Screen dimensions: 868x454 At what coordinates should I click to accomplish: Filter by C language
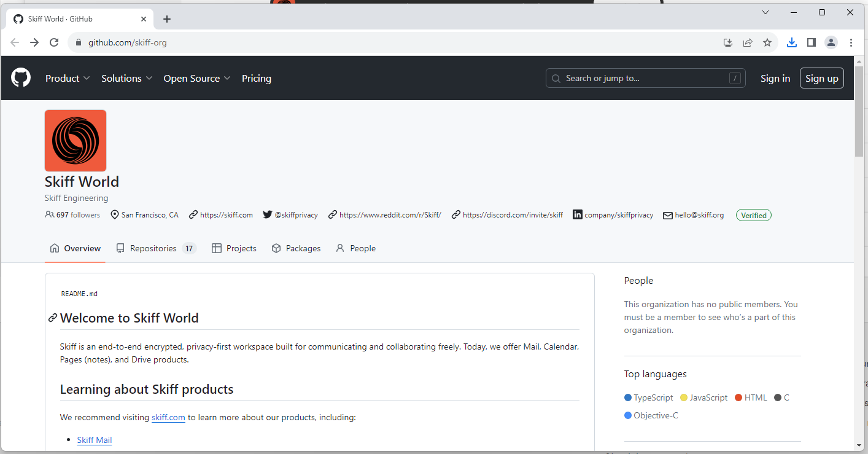pos(781,397)
